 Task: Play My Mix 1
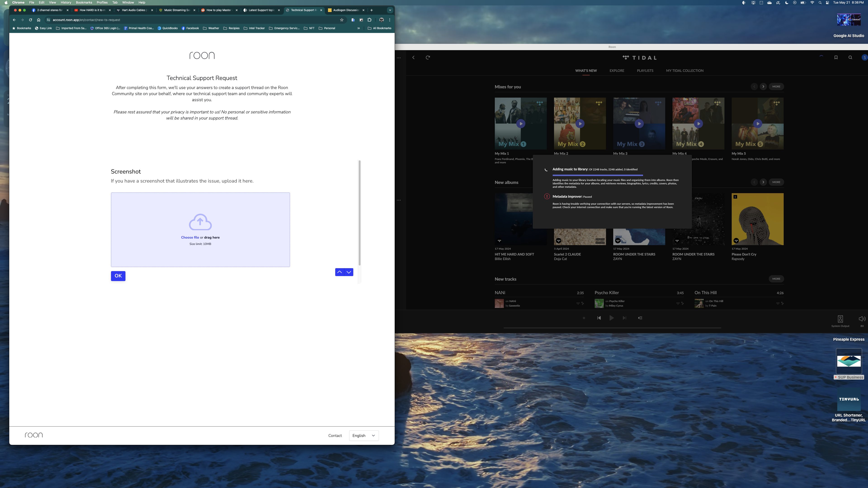point(521,124)
